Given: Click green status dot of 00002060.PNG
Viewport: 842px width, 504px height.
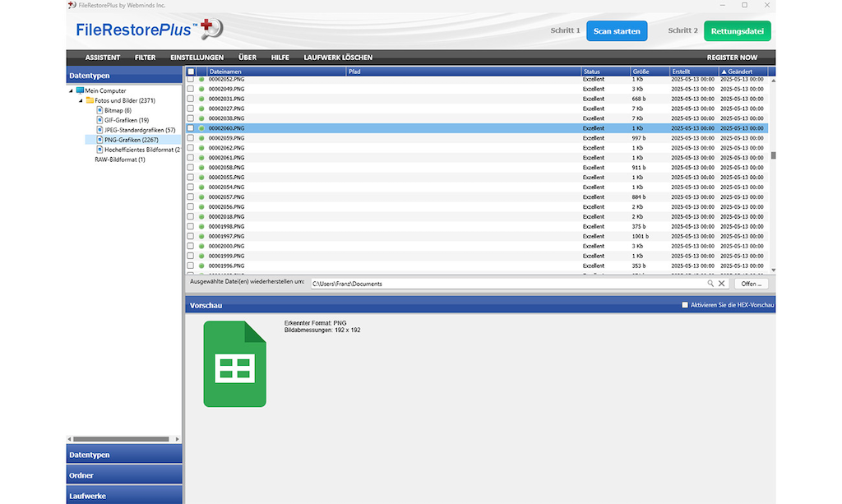Looking at the screenshot, I should 202,128.
